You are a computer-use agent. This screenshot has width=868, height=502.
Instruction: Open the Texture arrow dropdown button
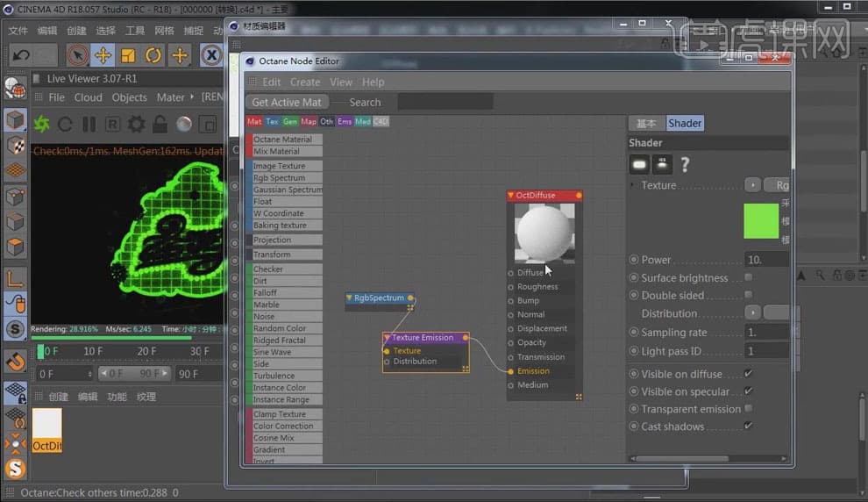pos(752,184)
